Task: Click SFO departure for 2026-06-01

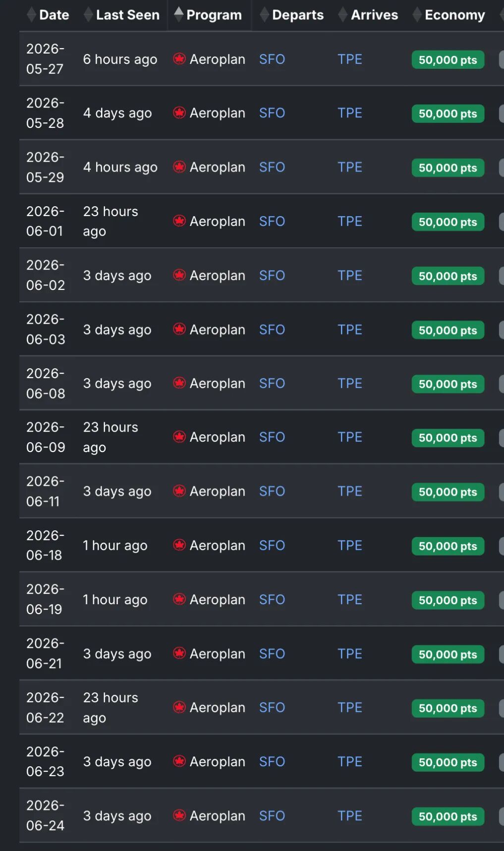Action: (272, 221)
